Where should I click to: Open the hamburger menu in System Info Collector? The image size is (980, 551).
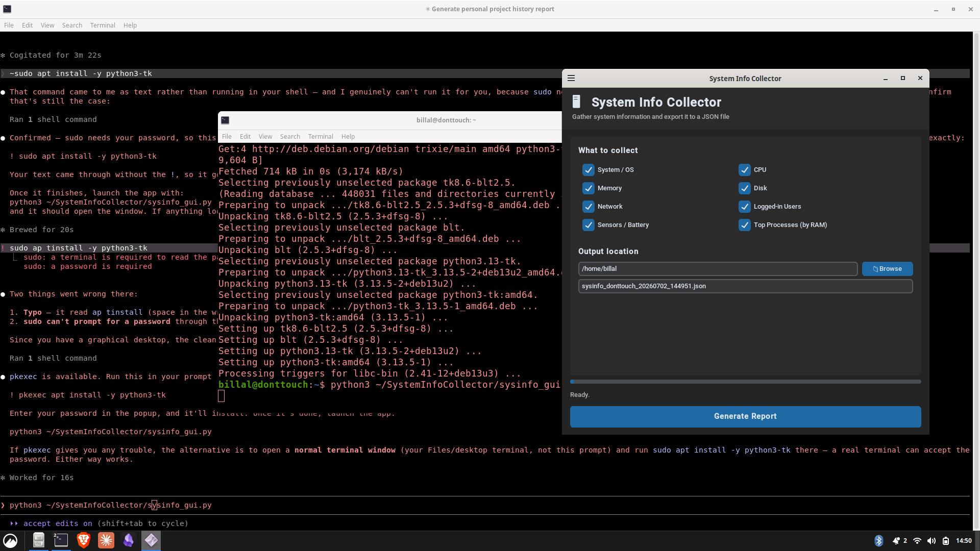(x=571, y=78)
